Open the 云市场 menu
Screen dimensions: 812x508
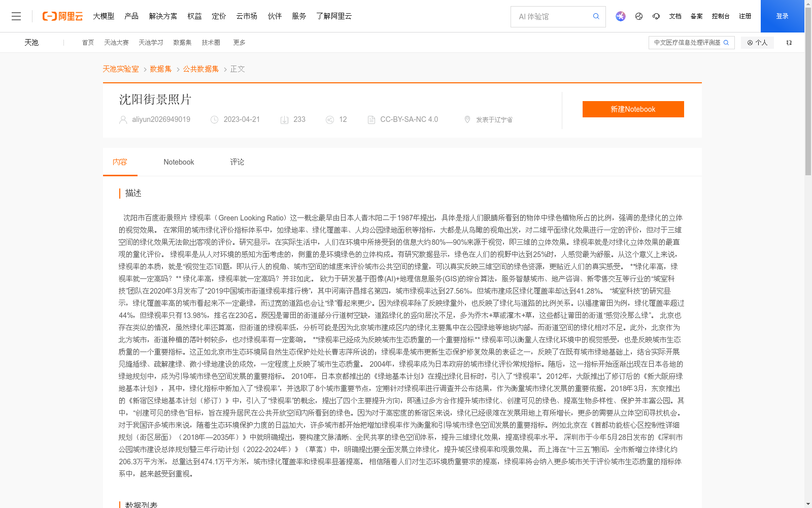coord(247,16)
